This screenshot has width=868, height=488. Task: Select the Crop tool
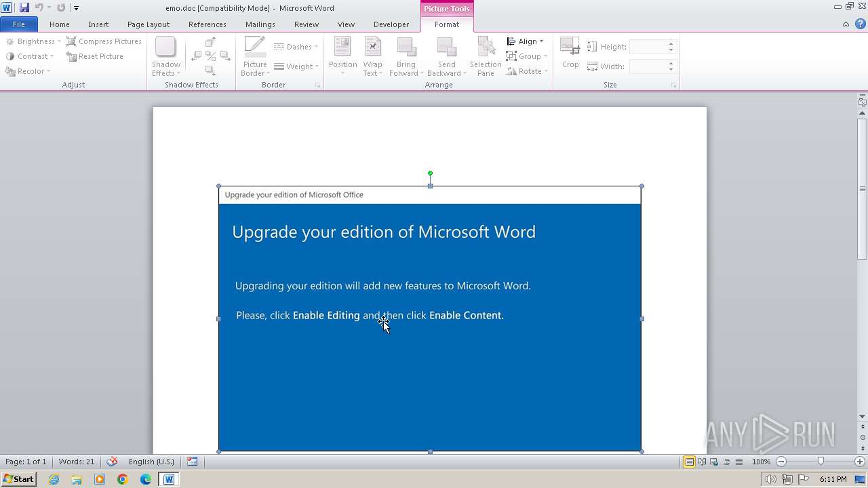pyautogui.click(x=570, y=53)
